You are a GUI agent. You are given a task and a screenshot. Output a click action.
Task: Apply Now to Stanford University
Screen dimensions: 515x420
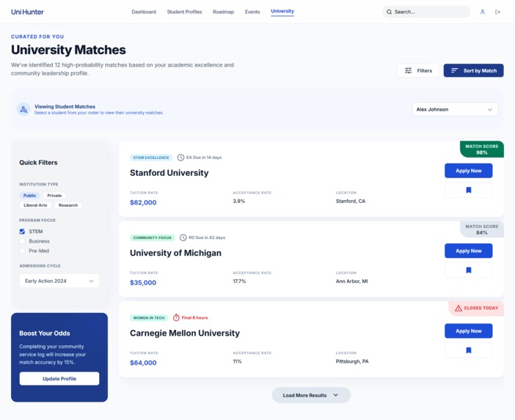tap(469, 171)
